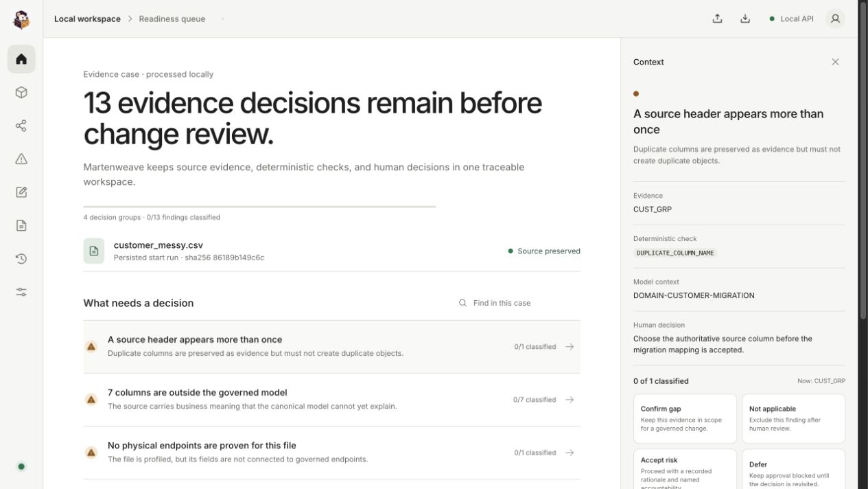
Task: Click the 'What needs a decision' heading
Action: click(x=139, y=303)
